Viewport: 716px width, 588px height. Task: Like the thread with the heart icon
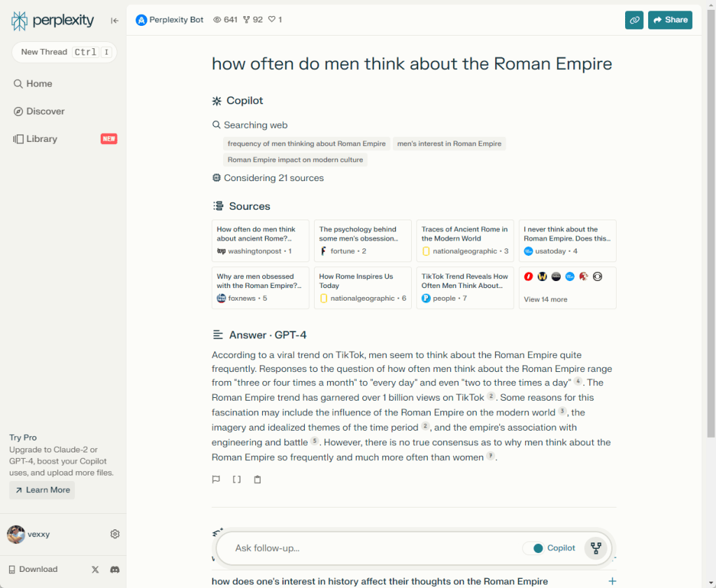tap(272, 19)
